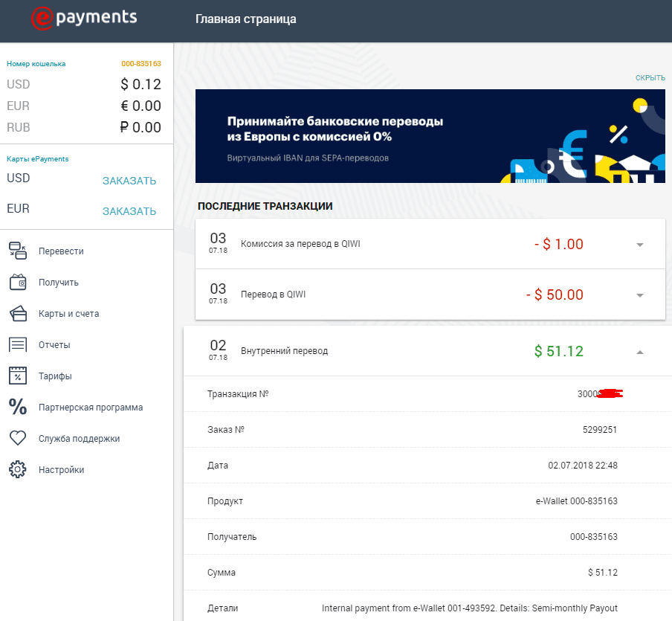Click the Отчеты reports icon
The height and width of the screenshot is (621, 672).
click(x=18, y=345)
